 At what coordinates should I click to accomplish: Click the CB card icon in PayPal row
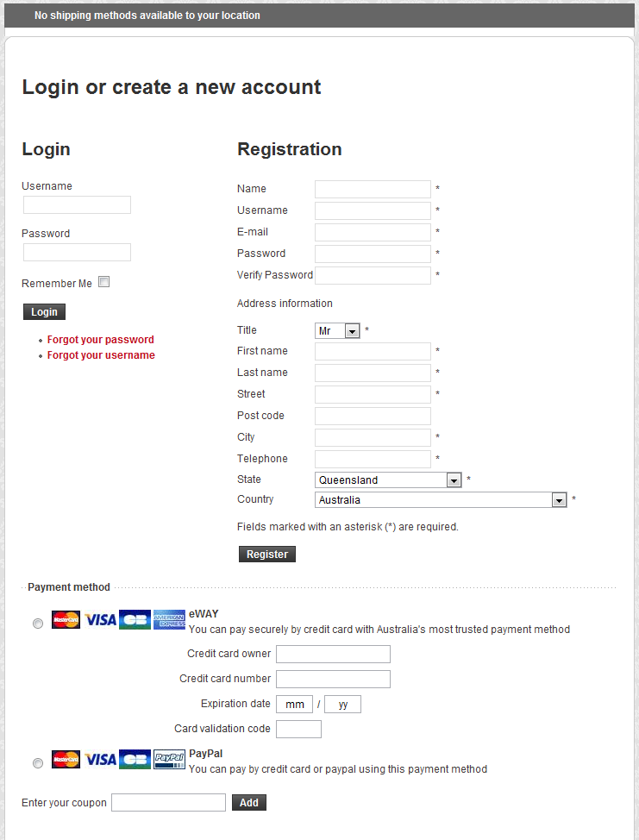pos(135,760)
